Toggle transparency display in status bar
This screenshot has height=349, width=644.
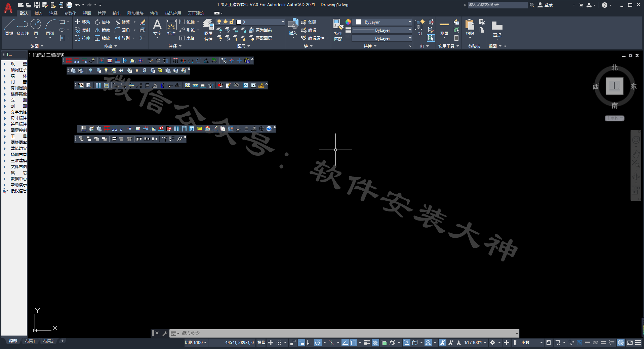pos(375,343)
